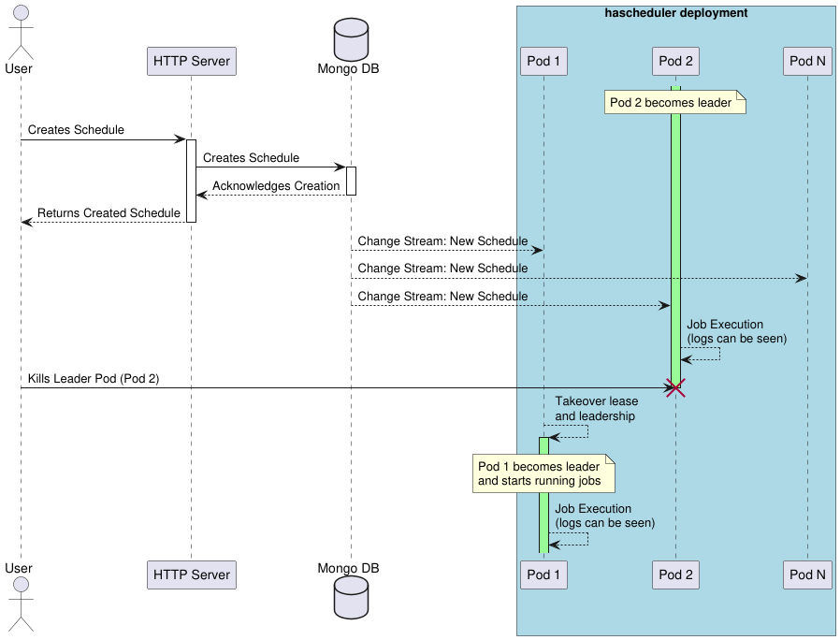
Task: Click the white activation bar on HTTP Server
Action: (191, 181)
